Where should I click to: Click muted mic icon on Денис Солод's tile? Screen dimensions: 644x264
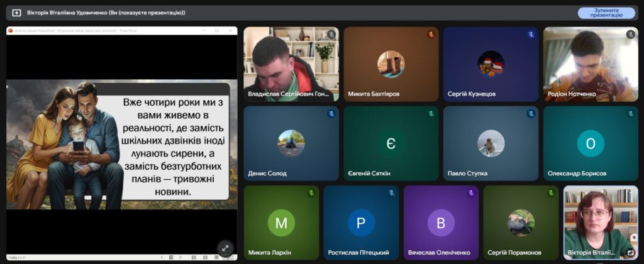pyautogui.click(x=331, y=114)
